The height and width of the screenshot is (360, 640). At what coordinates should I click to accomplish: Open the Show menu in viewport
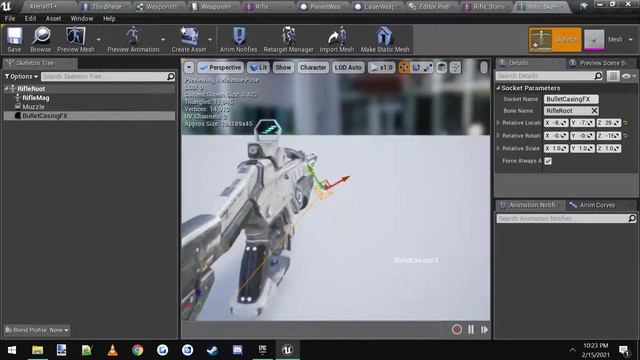coord(283,67)
